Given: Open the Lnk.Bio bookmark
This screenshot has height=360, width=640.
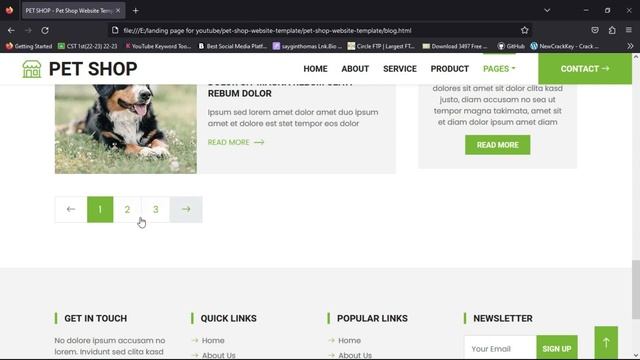Looking at the screenshot, I should coord(307,46).
